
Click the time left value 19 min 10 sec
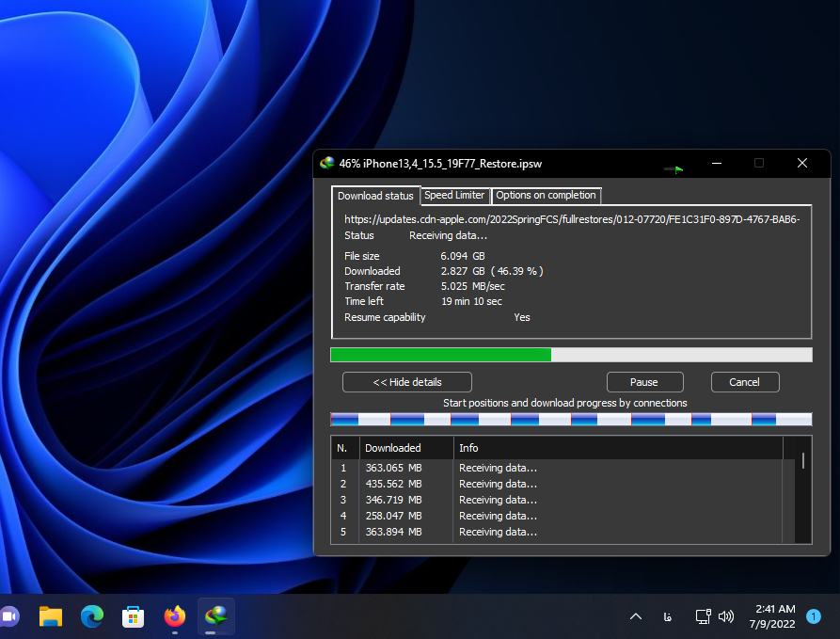(x=471, y=301)
